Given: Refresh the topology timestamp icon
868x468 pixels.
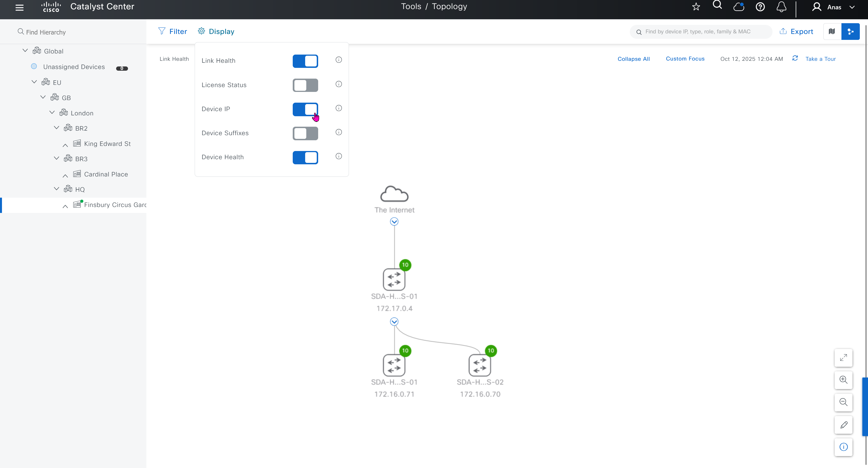Looking at the screenshot, I should click(x=795, y=58).
